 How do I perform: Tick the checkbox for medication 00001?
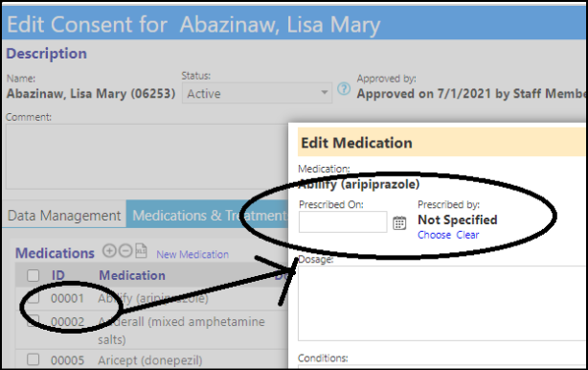click(x=33, y=298)
